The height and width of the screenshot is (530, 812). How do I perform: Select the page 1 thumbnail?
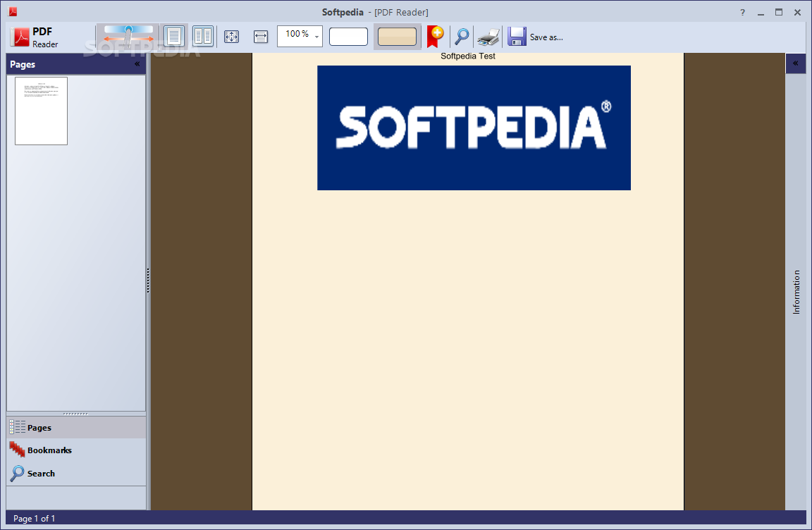[41, 111]
